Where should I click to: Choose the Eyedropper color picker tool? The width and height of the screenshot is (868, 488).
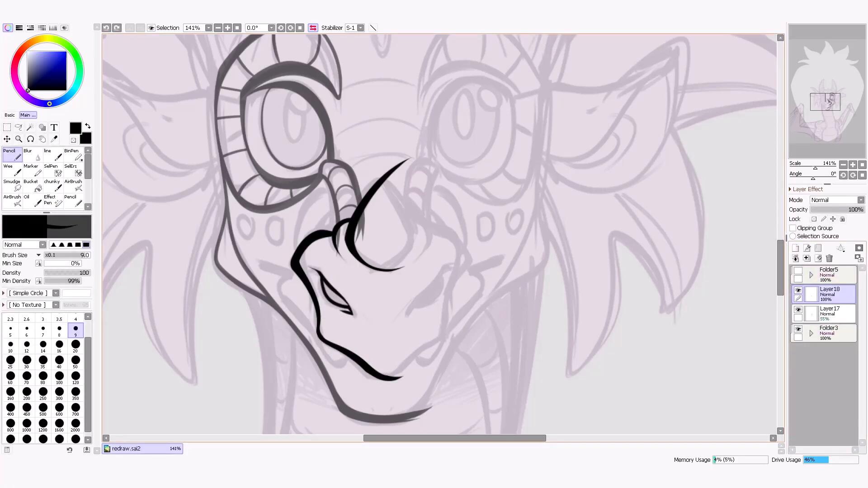click(x=54, y=139)
